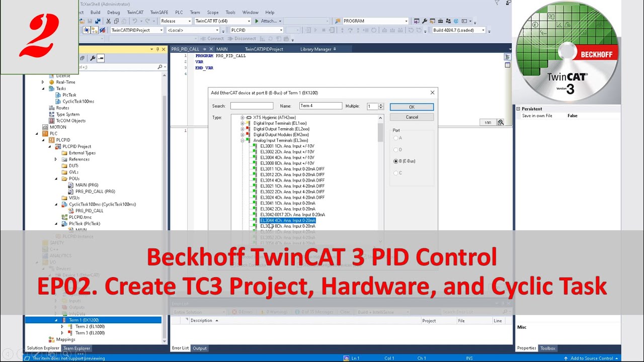Open the TwinCAT menu
The height and width of the screenshot is (362, 644).
[x=135, y=12]
